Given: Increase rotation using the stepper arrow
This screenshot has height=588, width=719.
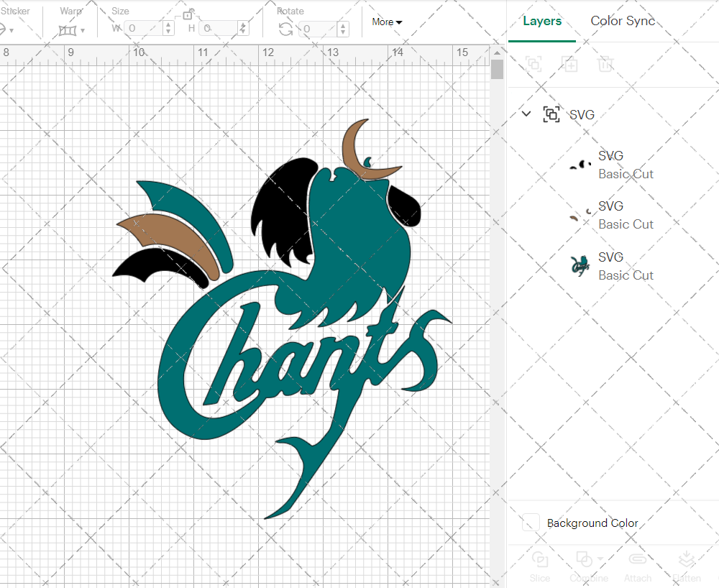Looking at the screenshot, I should 342,25.
